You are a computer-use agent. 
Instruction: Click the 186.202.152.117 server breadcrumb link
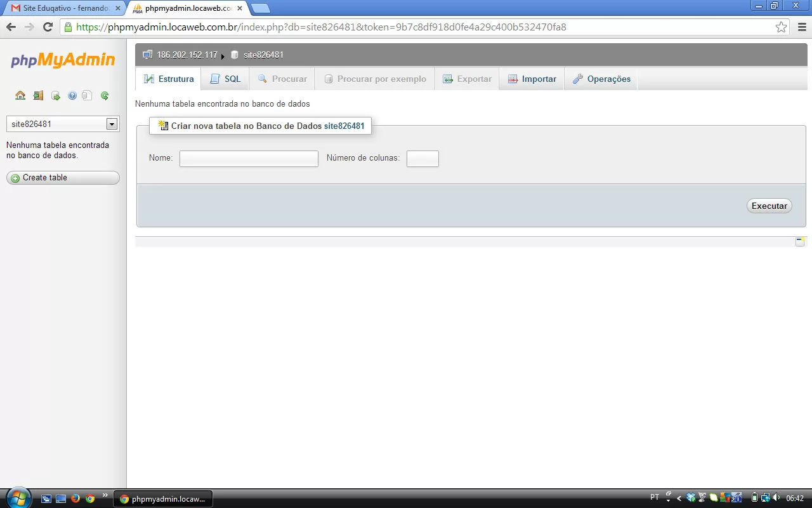tap(187, 55)
